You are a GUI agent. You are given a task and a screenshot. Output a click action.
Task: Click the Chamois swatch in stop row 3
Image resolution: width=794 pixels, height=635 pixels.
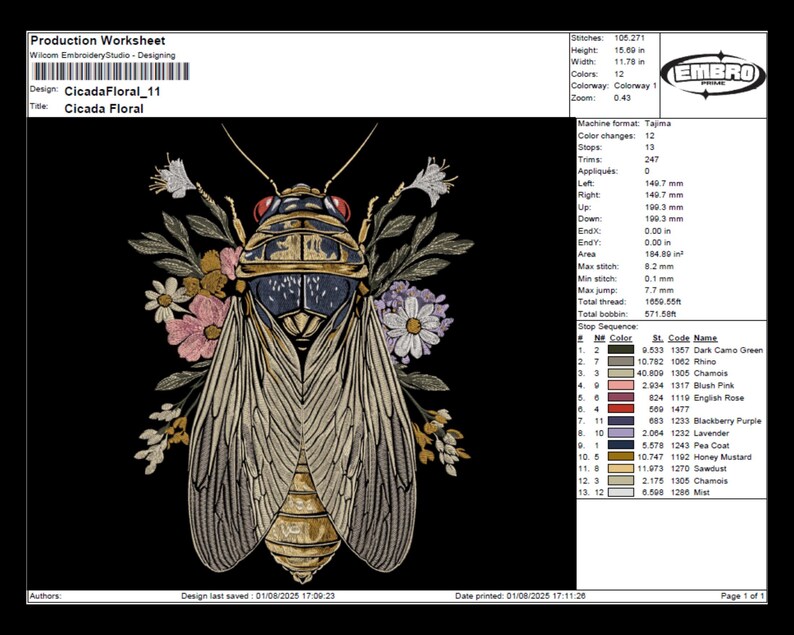coord(620,373)
